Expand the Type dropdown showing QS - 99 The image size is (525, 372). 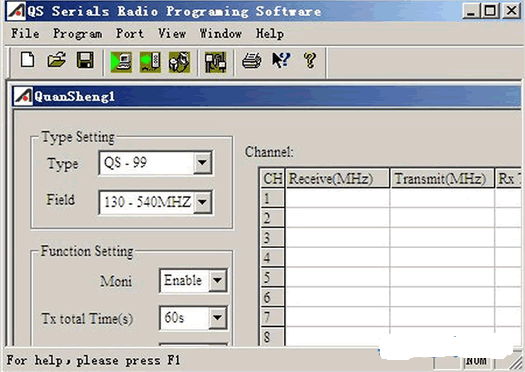(202, 163)
